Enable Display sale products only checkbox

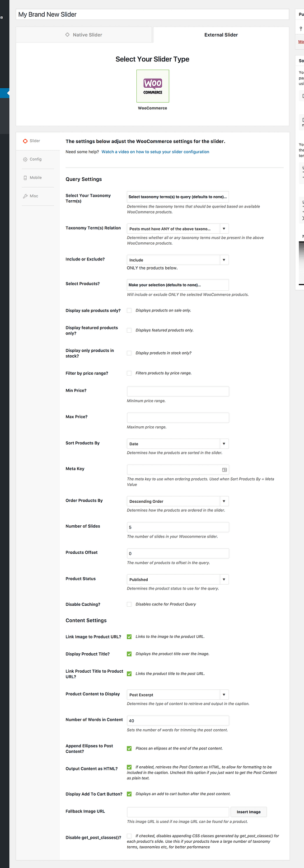tap(129, 311)
